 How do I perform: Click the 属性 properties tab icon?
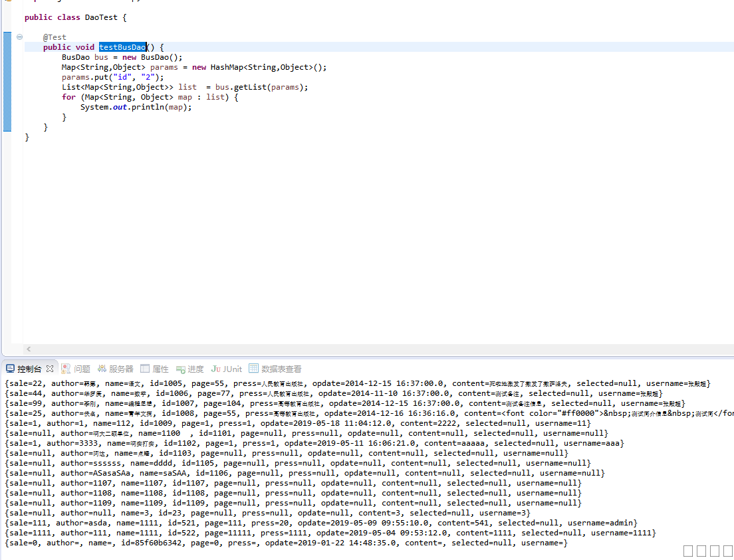[x=145, y=369]
